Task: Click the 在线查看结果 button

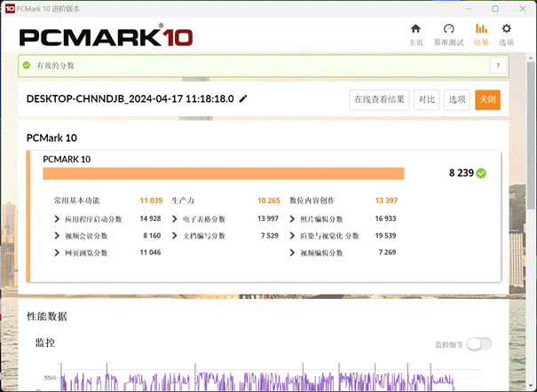Action: tap(379, 99)
